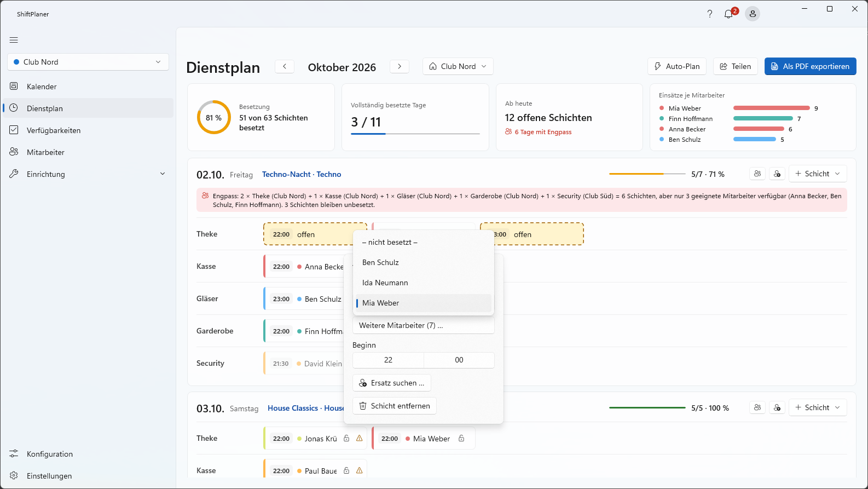Open Club Nord dropdown in sidebar
The height and width of the screenshot is (489, 868).
(x=88, y=62)
